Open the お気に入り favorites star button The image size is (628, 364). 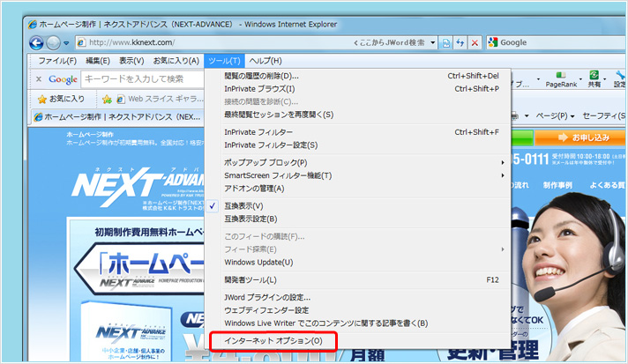61,99
